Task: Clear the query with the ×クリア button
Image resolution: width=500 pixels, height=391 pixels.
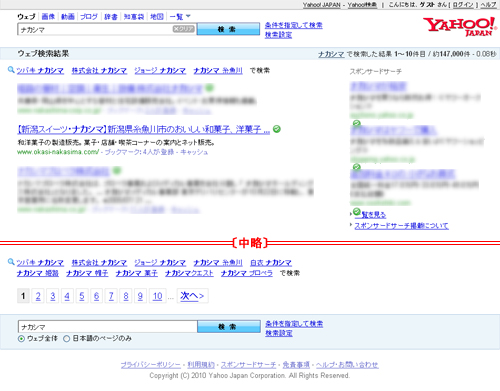Action: coord(183,29)
